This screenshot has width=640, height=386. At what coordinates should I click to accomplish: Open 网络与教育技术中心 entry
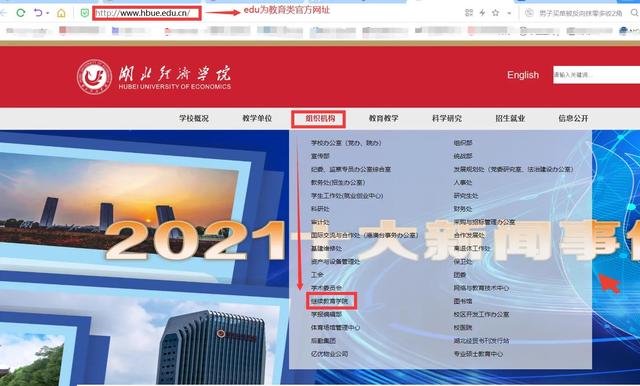[x=481, y=288]
